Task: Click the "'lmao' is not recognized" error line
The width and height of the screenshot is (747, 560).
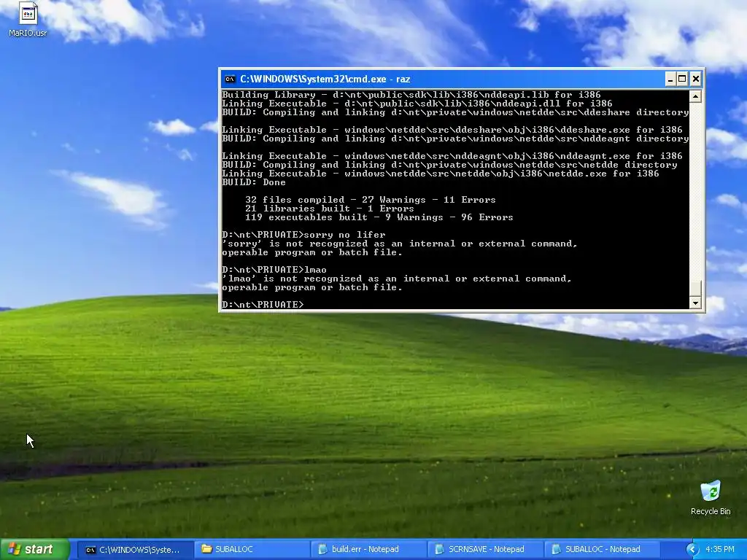Action: pos(397,279)
